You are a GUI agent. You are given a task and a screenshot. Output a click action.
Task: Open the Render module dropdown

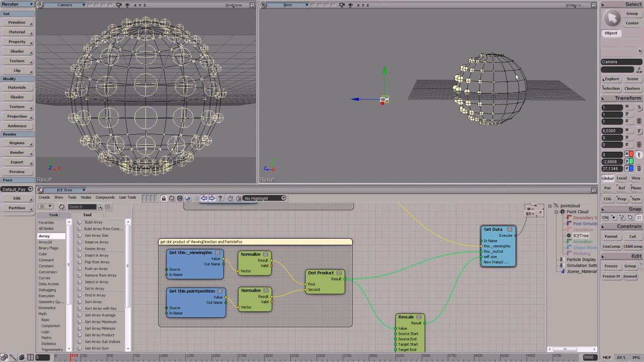17,4
